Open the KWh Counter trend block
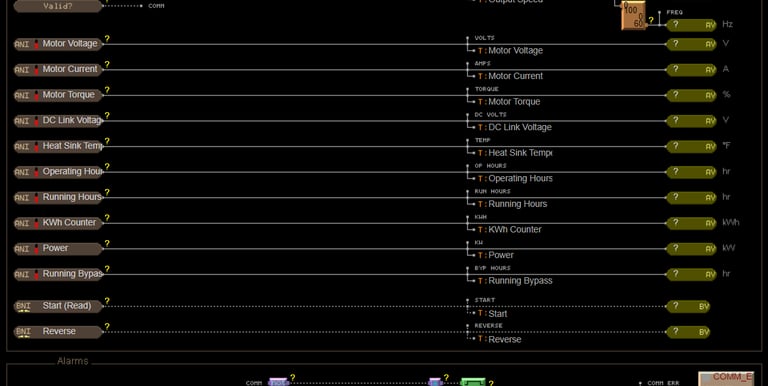 pyautogui.click(x=510, y=229)
